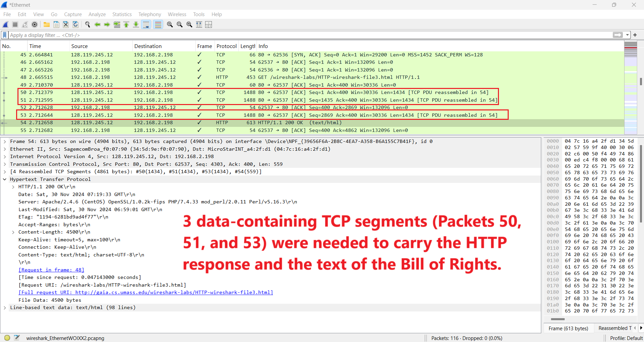Image resolution: width=644 pixels, height=342 pixels.
Task: Apply display filter arrow button
Action: 618,35
